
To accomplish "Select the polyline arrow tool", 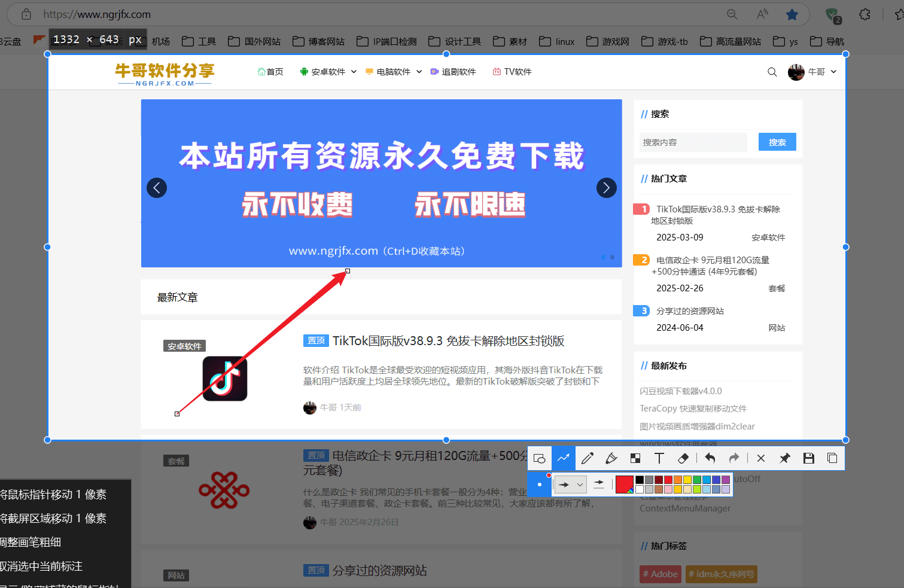I will [x=563, y=458].
